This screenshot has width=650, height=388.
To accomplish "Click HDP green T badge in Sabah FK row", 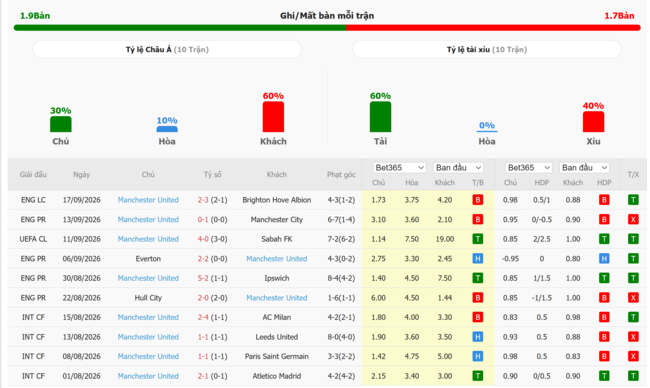I will click(x=604, y=239).
